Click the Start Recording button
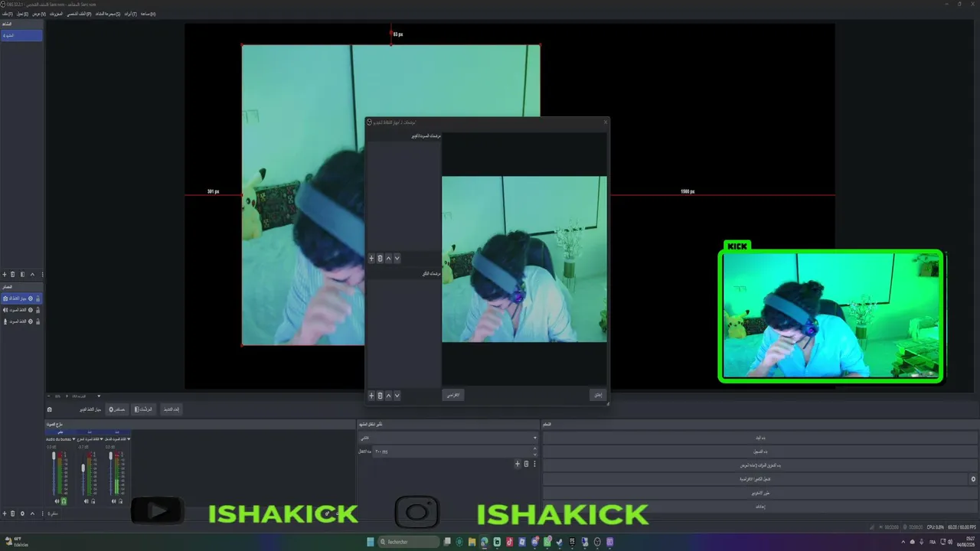This screenshot has width=980, height=551. tap(760, 452)
